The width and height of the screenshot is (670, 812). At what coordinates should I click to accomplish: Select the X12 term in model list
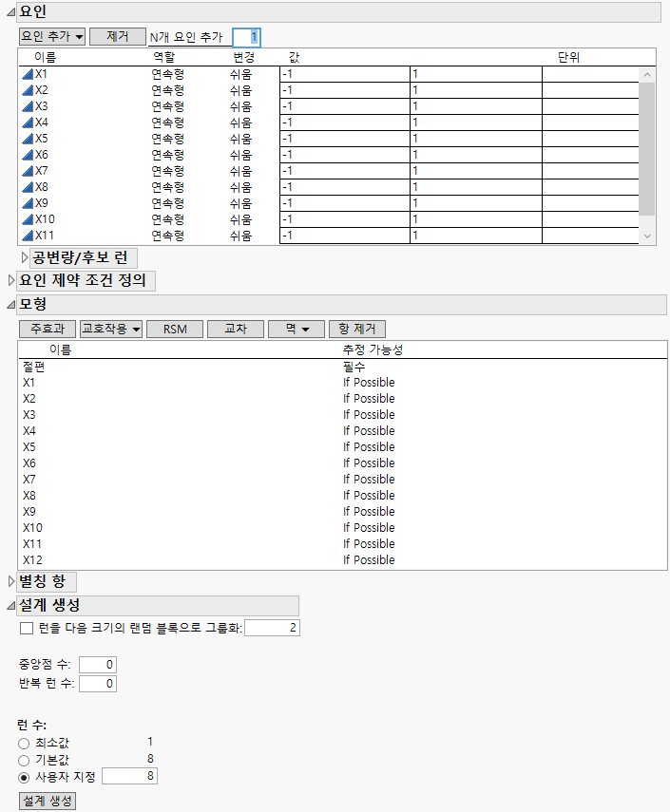tap(32, 560)
